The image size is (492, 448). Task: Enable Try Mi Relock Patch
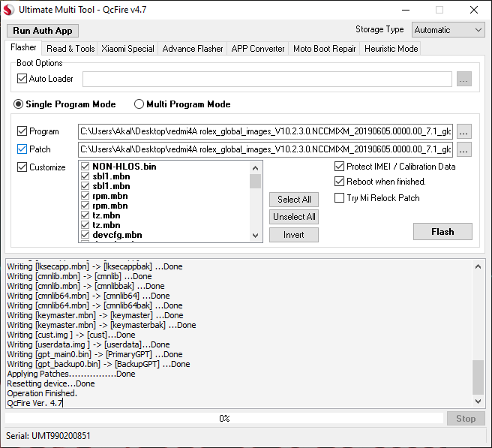[340, 198]
